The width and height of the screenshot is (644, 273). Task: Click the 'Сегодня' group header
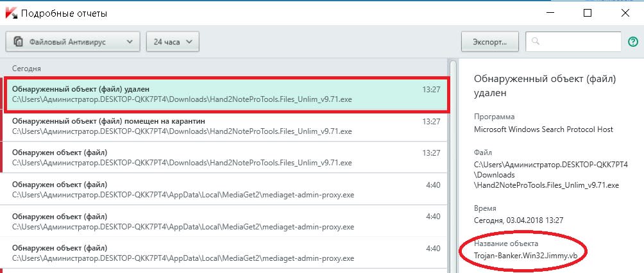point(26,69)
